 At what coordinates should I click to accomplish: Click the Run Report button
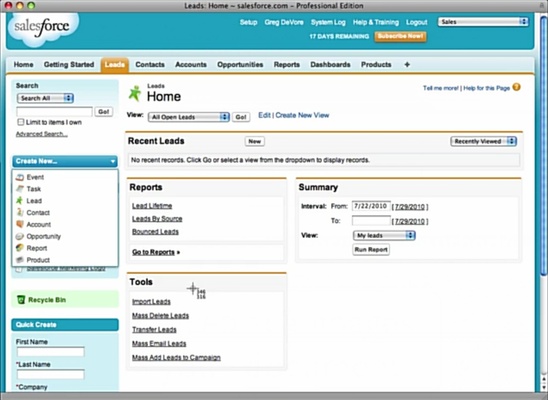(x=371, y=249)
